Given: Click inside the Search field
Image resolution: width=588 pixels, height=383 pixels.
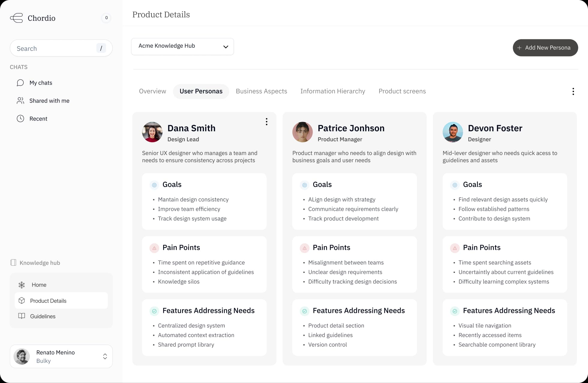Looking at the screenshot, I should [x=54, y=48].
